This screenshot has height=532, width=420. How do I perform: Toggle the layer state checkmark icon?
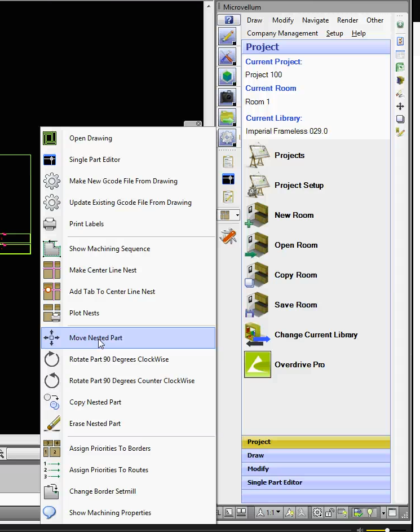(x=358, y=512)
